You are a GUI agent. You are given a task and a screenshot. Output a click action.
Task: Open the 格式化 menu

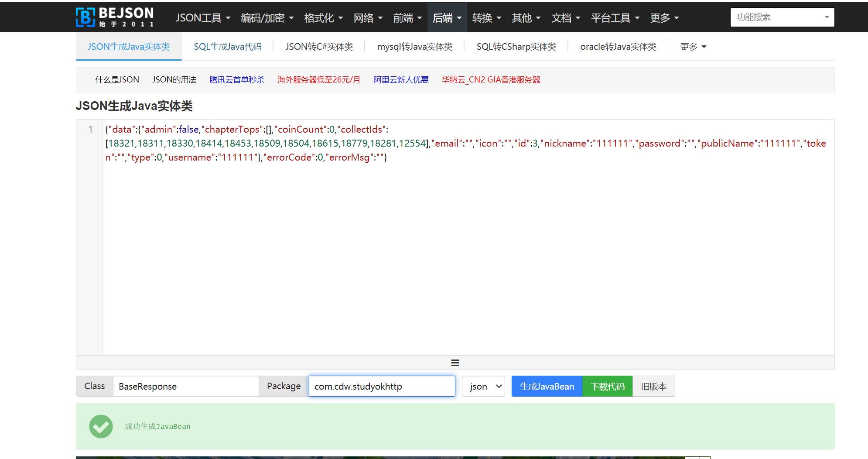click(x=322, y=18)
